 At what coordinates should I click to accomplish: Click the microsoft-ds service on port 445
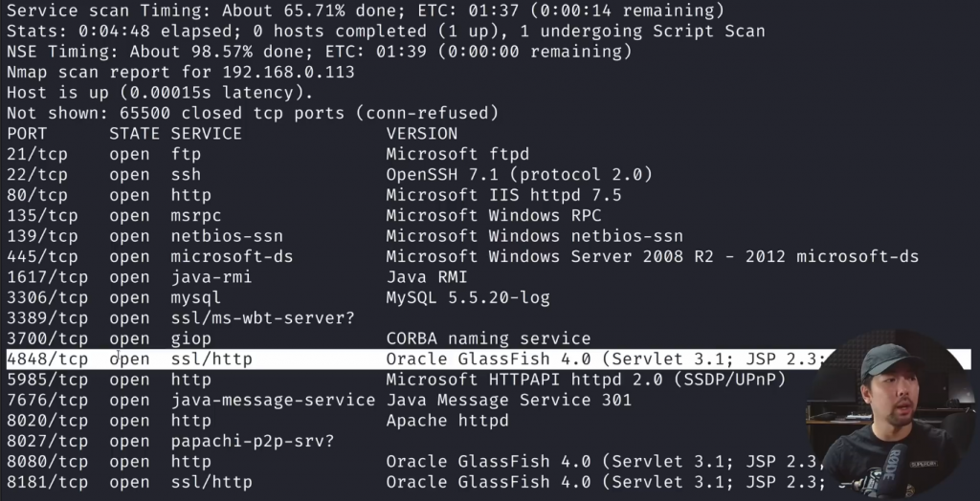coord(232,256)
